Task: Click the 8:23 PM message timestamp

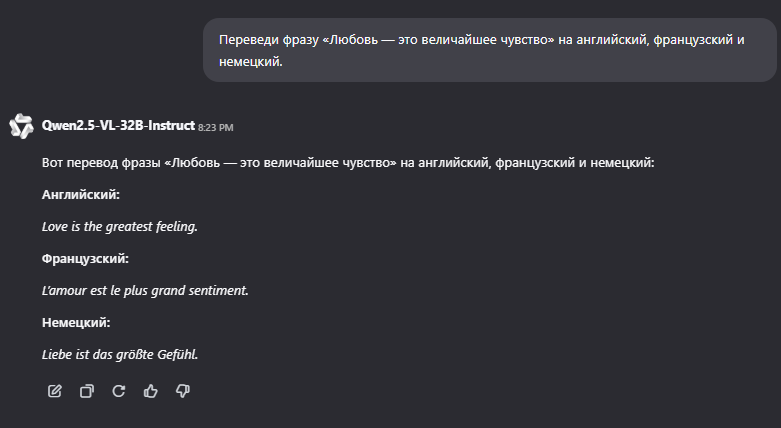Action: click(216, 128)
